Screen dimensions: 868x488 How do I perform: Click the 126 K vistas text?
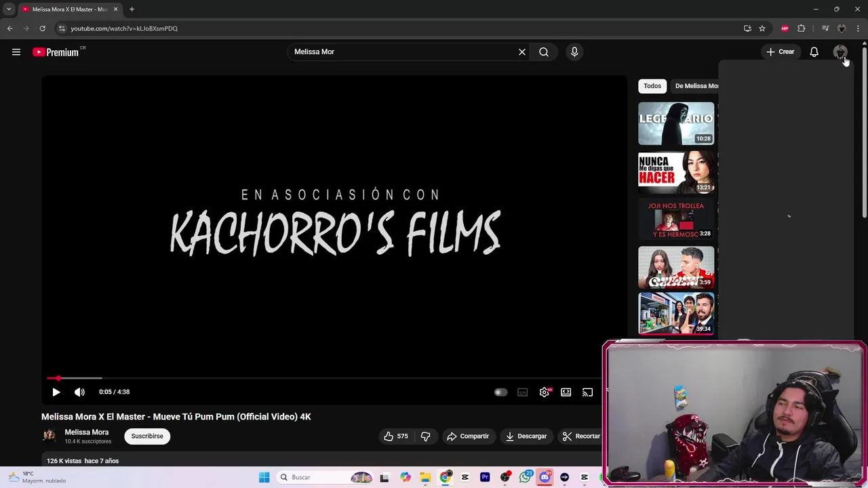coord(64,461)
